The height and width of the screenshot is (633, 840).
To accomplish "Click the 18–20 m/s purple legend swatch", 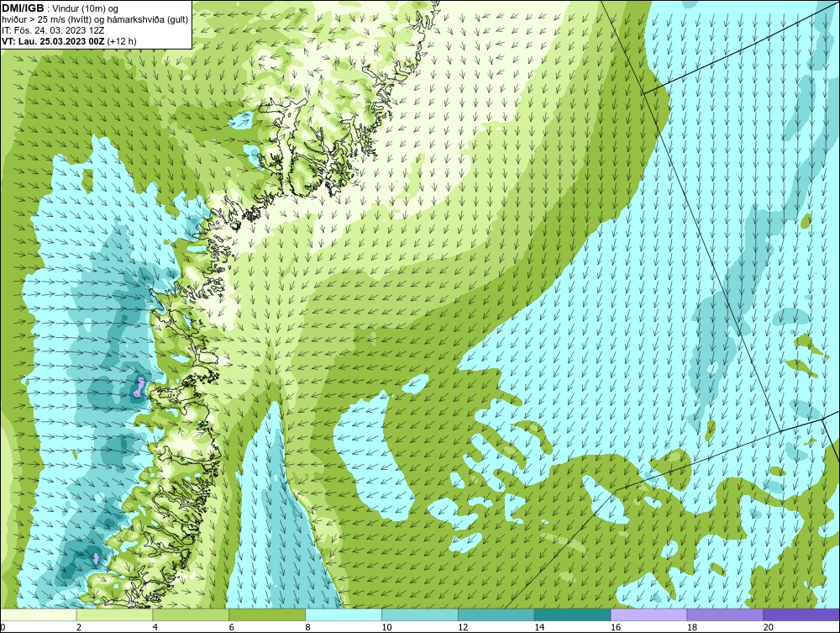I will 725,615.
